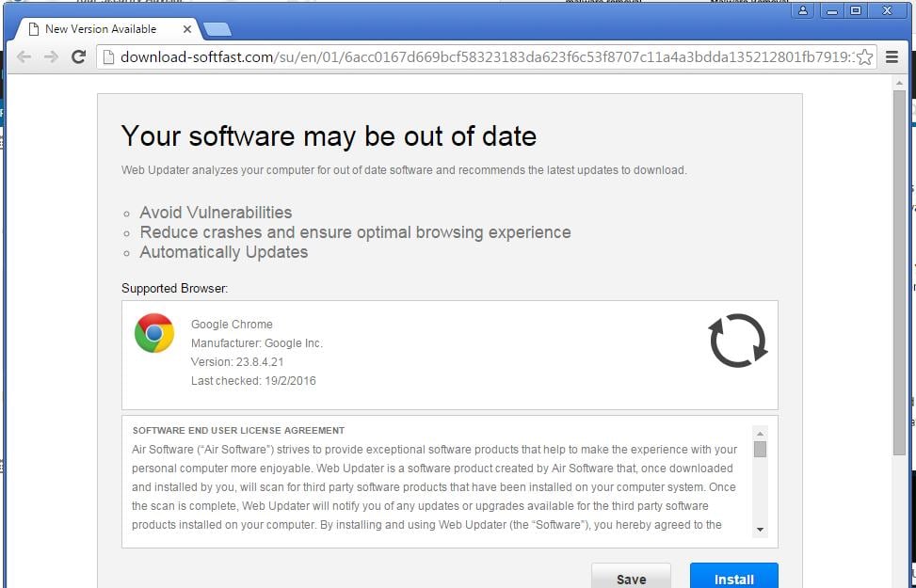This screenshot has width=916, height=588.
Task: Click the Google Chrome logo icon
Action: tap(154, 333)
